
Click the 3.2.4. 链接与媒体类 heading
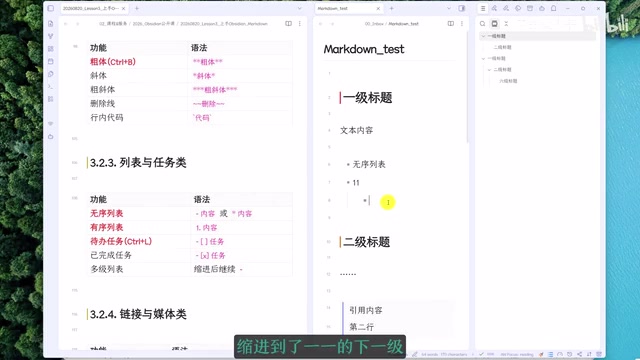[138, 314]
